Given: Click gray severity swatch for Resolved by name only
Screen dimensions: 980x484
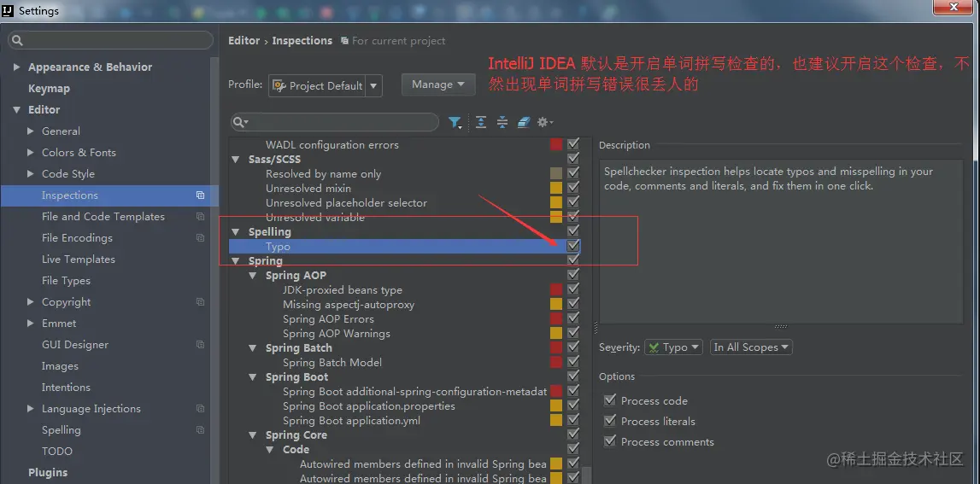Looking at the screenshot, I should point(556,173).
